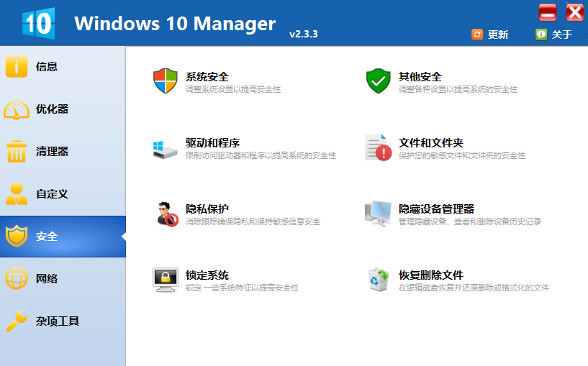This screenshot has height=366, width=588.
Task: Select the 安全 sidebar tab
Action: 63,236
